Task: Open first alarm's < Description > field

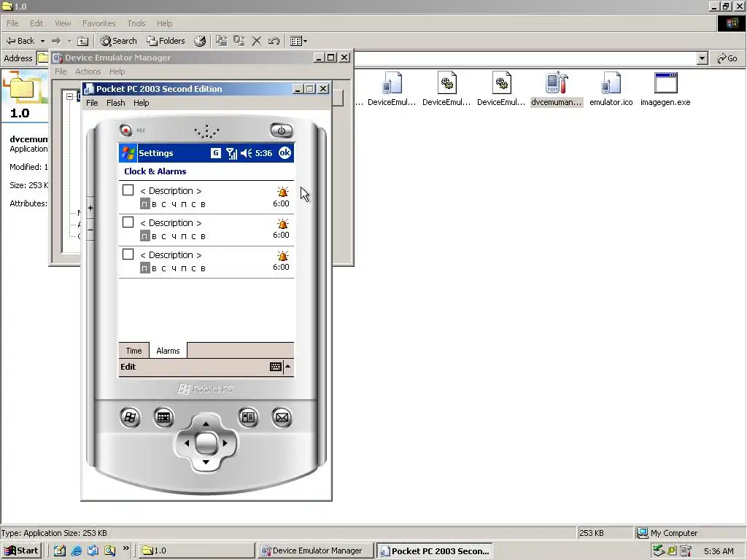Action: (171, 190)
